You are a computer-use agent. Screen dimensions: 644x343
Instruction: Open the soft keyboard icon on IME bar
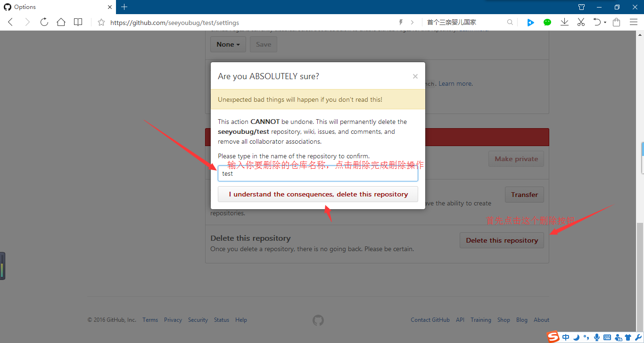(x=607, y=337)
